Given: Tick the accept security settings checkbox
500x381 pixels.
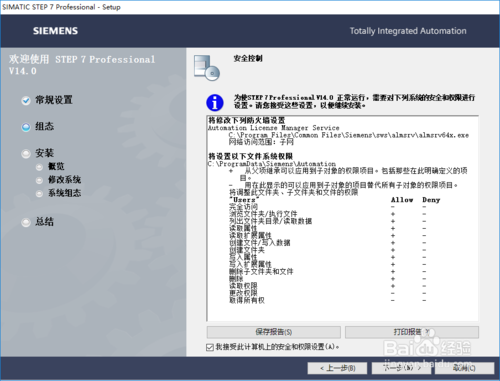Looking at the screenshot, I should pyautogui.click(x=210, y=347).
